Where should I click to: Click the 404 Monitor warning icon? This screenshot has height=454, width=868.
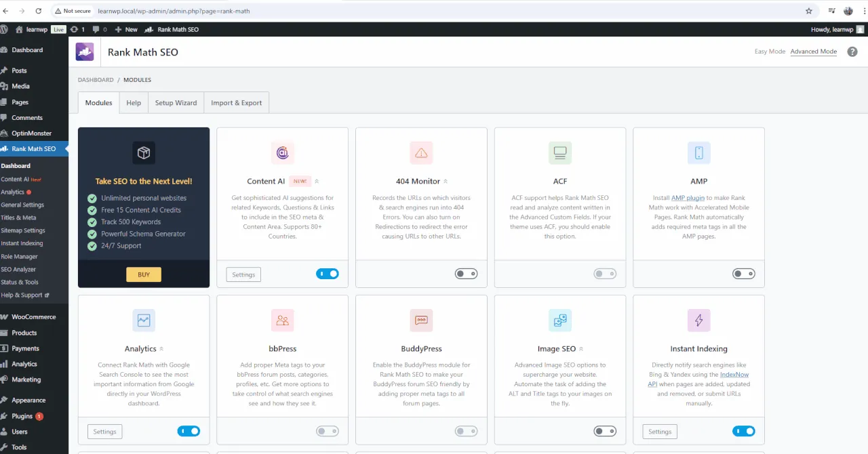pyautogui.click(x=421, y=153)
